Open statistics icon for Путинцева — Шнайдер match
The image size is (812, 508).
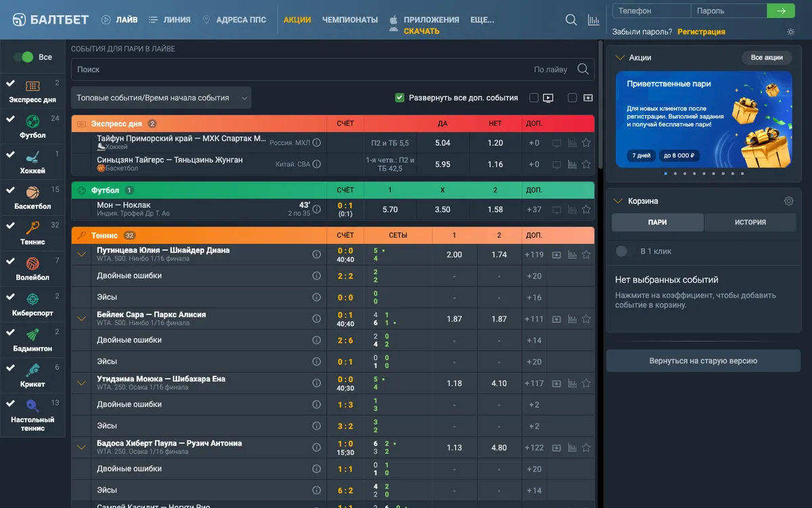pos(572,255)
